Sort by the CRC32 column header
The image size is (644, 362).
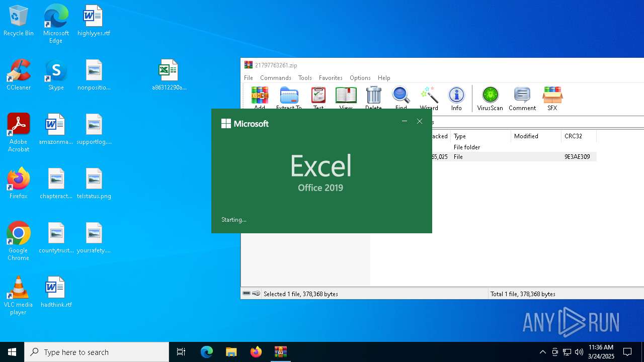pos(579,136)
